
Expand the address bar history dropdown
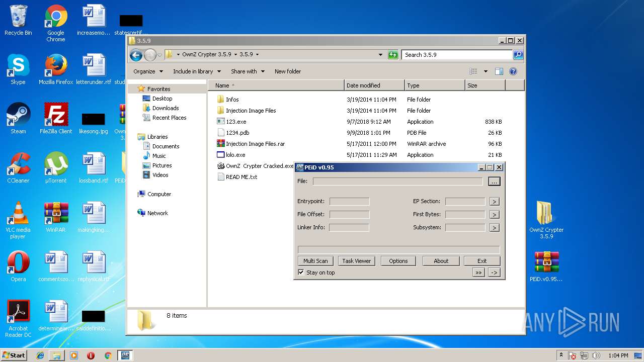click(380, 55)
